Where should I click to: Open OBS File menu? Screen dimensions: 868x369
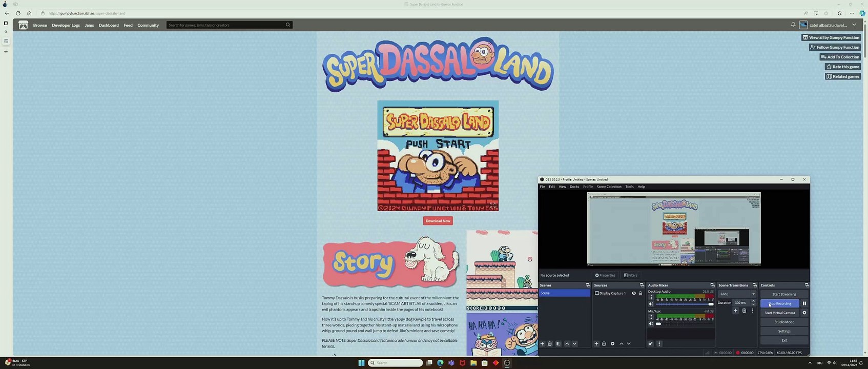543,187
